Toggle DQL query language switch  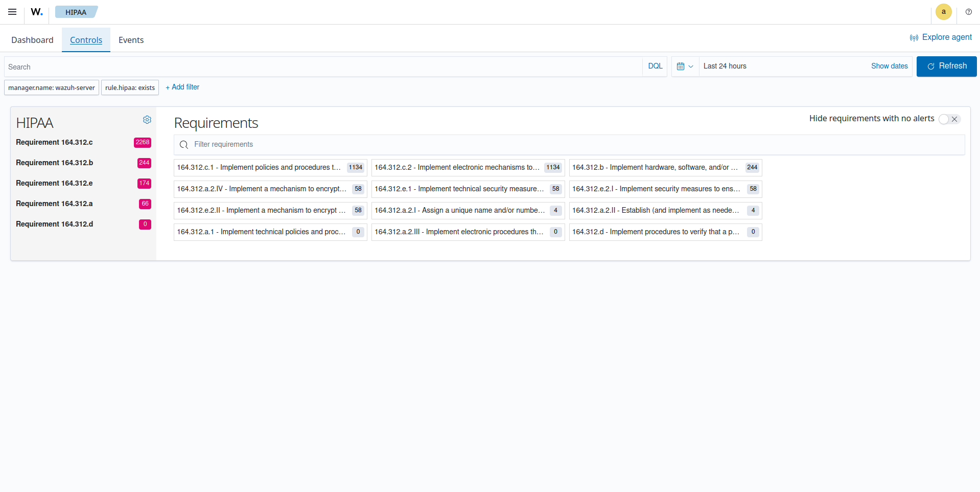[x=655, y=66]
